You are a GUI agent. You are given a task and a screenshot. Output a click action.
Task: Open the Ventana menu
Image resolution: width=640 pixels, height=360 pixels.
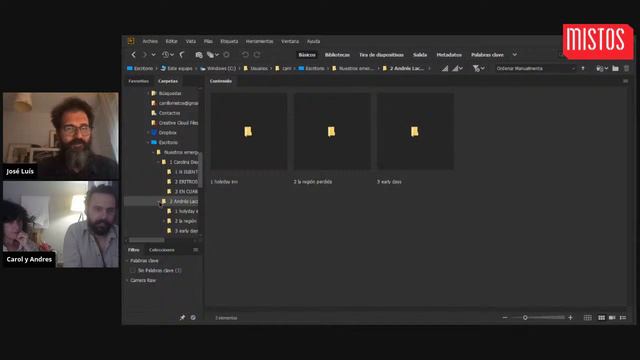[290, 41]
